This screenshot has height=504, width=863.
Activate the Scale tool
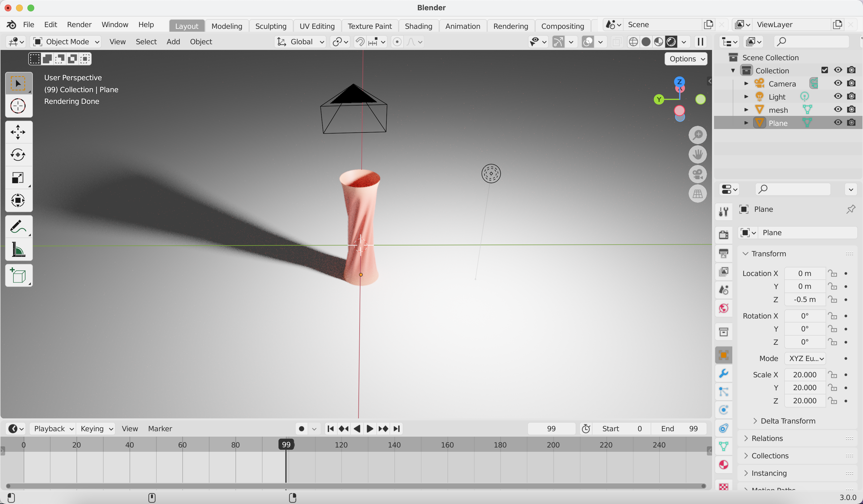pyautogui.click(x=19, y=178)
